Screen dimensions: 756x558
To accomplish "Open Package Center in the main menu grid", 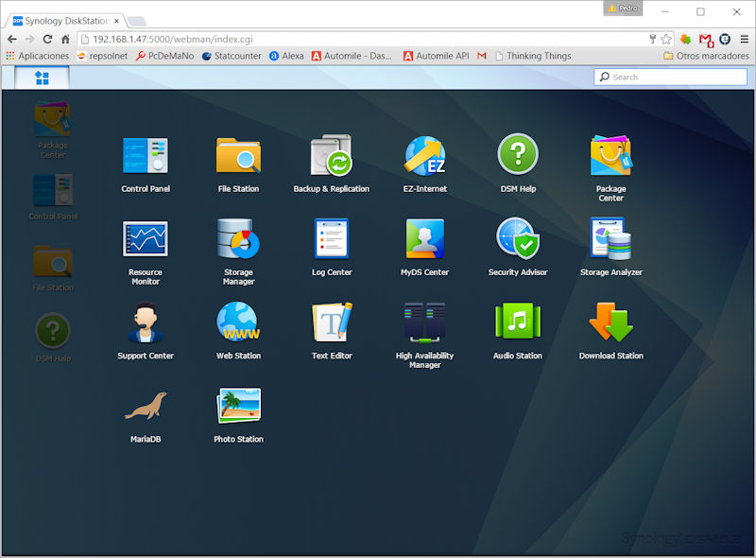I will [x=610, y=168].
